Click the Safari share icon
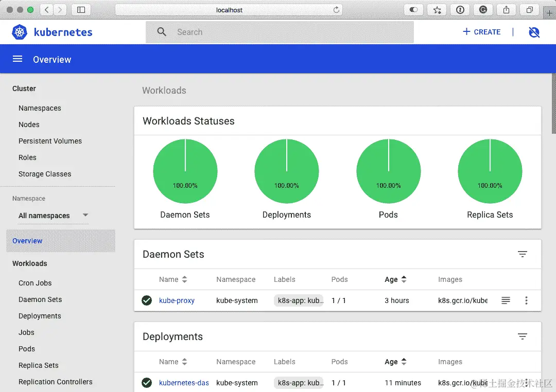This screenshot has width=556, height=392. click(506, 10)
